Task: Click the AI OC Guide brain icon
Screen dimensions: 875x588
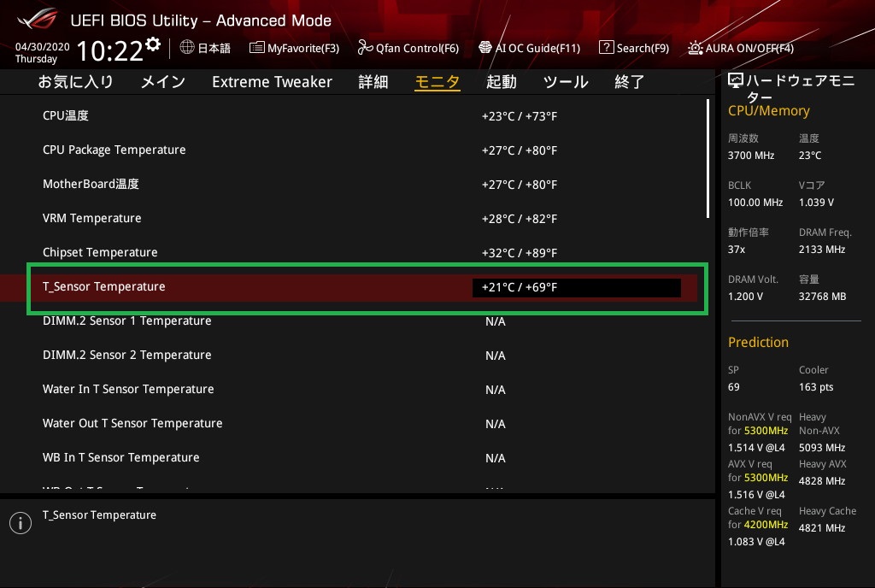Action: (x=485, y=47)
